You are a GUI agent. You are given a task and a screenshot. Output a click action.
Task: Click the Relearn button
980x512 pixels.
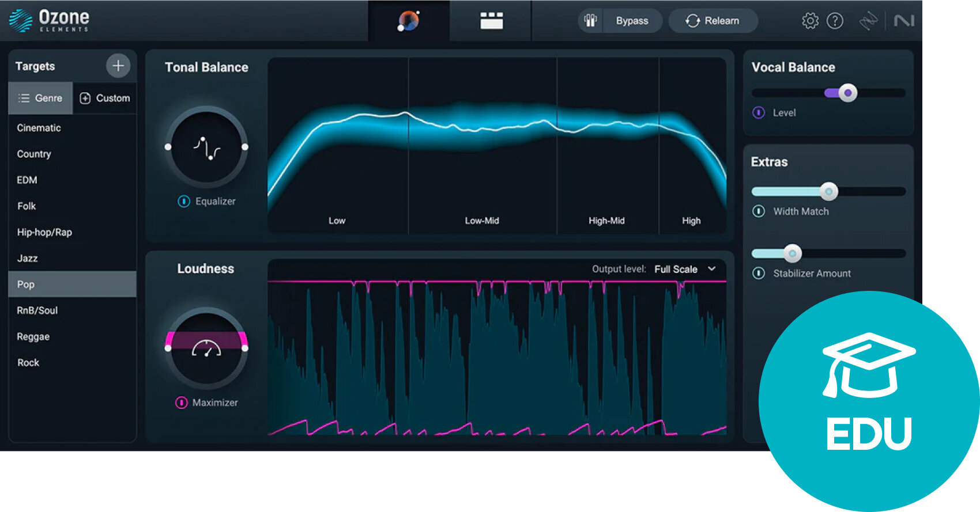point(713,21)
